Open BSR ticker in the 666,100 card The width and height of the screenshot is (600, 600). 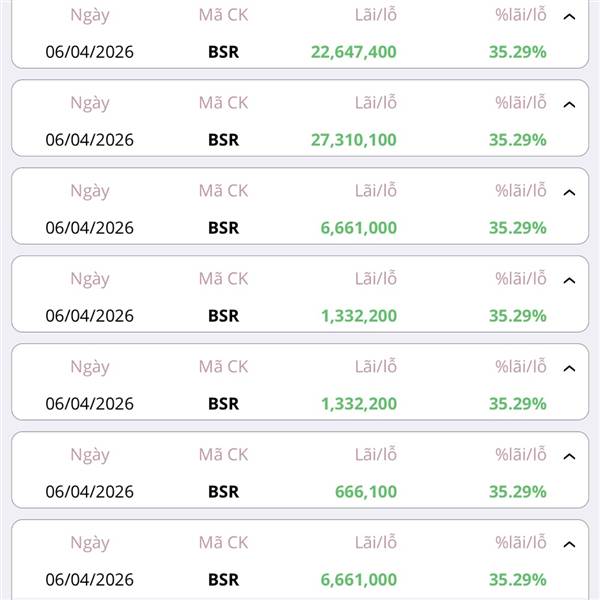(223, 492)
